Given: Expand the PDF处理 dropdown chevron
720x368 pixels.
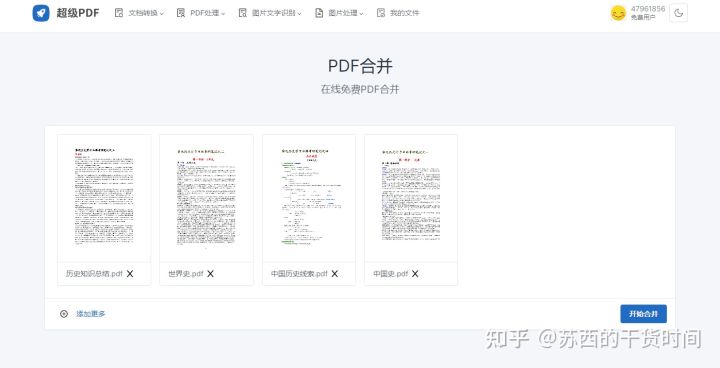Looking at the screenshot, I should coord(223,14).
